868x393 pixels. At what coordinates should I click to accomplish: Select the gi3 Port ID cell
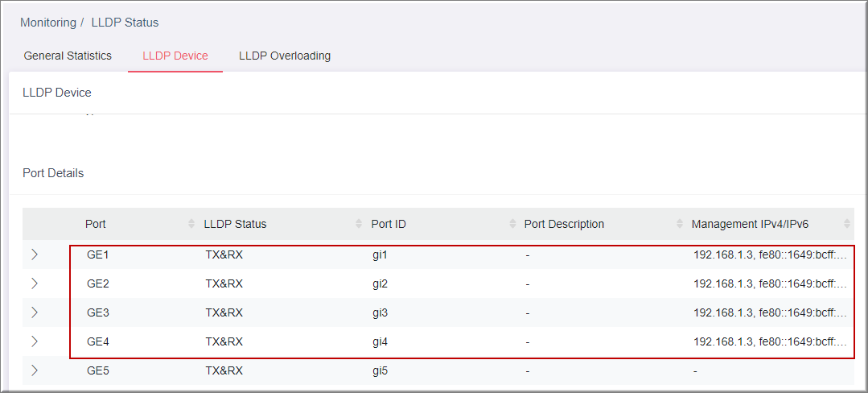click(380, 312)
